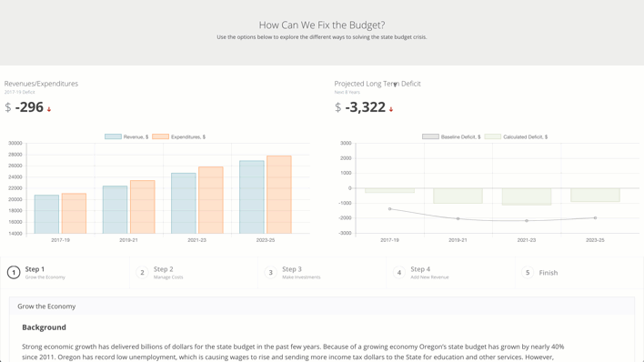The width and height of the screenshot is (644, 362).
Task: Click the red down arrow beside -296
Action: (x=49, y=109)
